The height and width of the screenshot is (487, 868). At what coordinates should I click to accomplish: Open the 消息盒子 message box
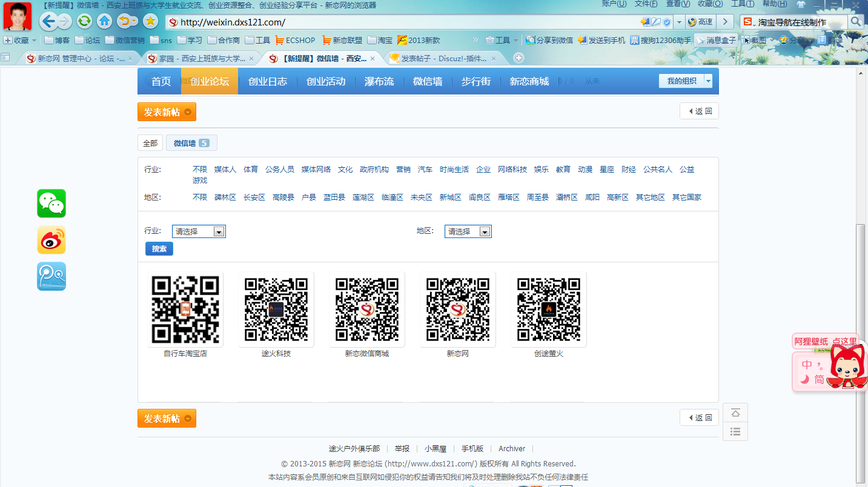[720, 40]
